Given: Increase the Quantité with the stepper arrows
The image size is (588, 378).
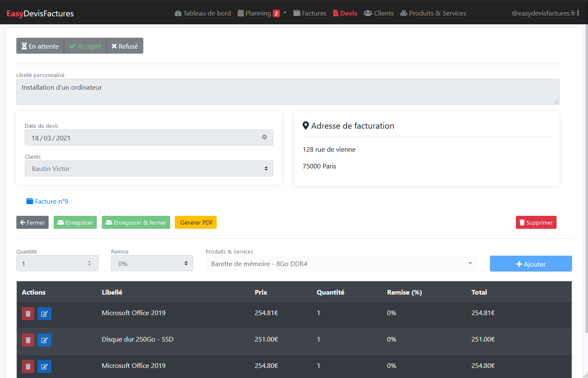Looking at the screenshot, I should point(89,261).
